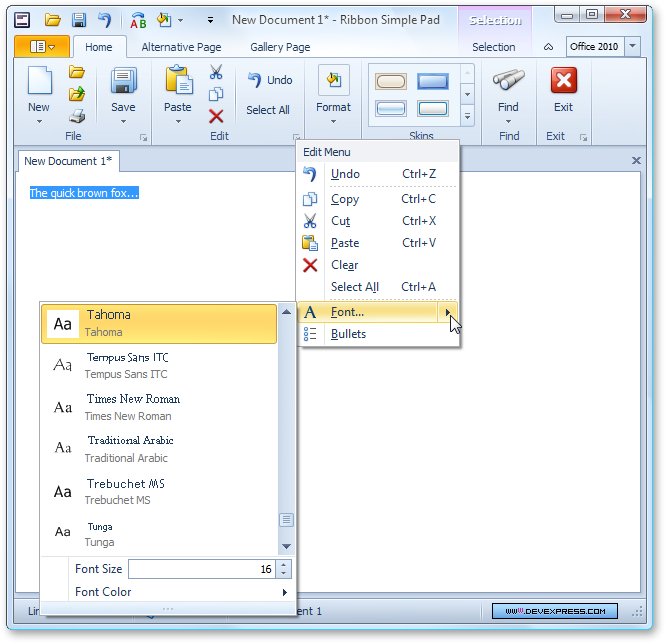Choose Copy in the Edit Menu

click(378, 199)
